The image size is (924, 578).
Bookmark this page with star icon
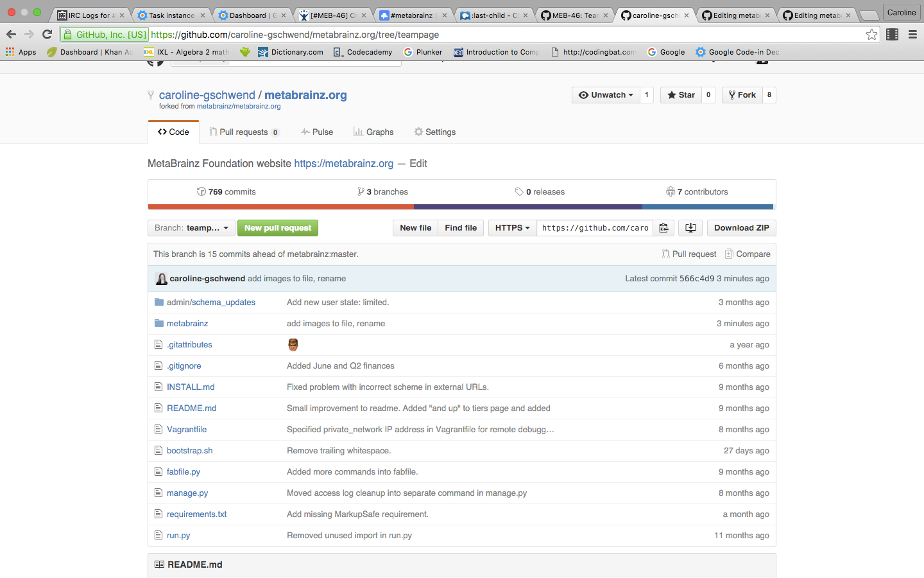[x=871, y=35]
